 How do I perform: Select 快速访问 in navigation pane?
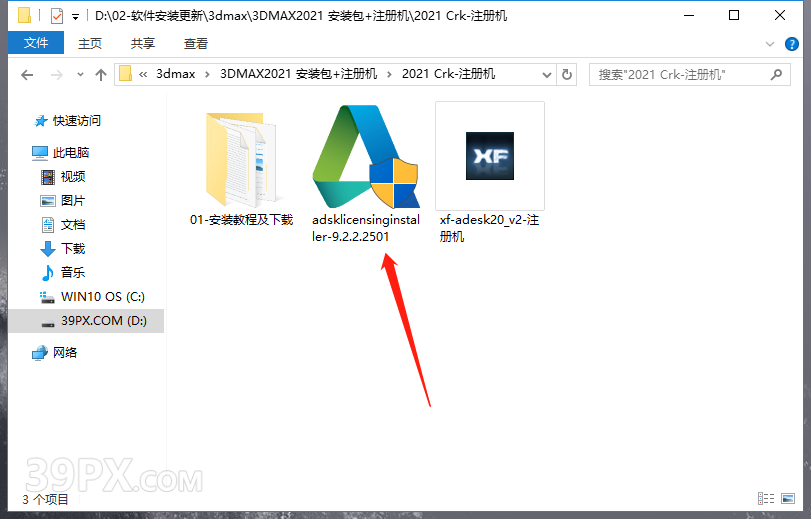[x=77, y=121]
